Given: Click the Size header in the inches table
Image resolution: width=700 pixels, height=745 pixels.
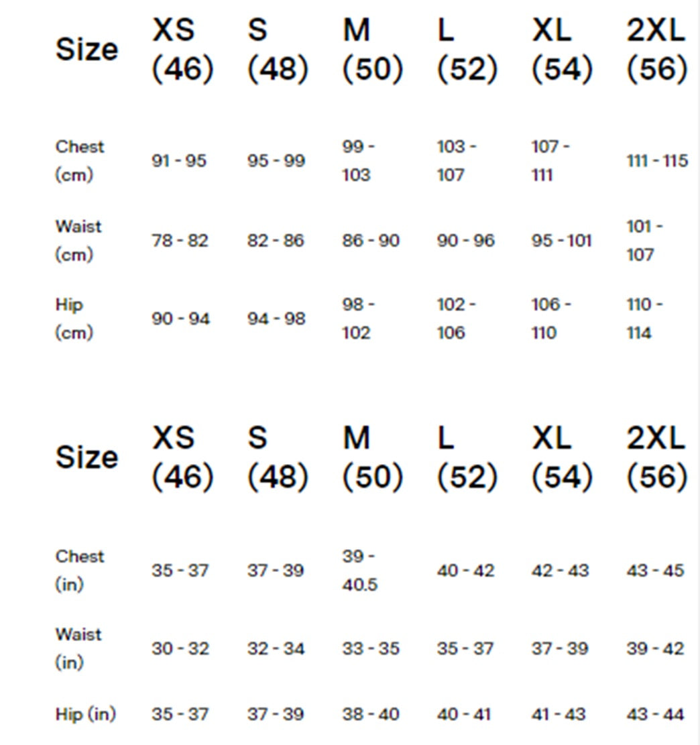Looking at the screenshot, I should coord(86,457).
